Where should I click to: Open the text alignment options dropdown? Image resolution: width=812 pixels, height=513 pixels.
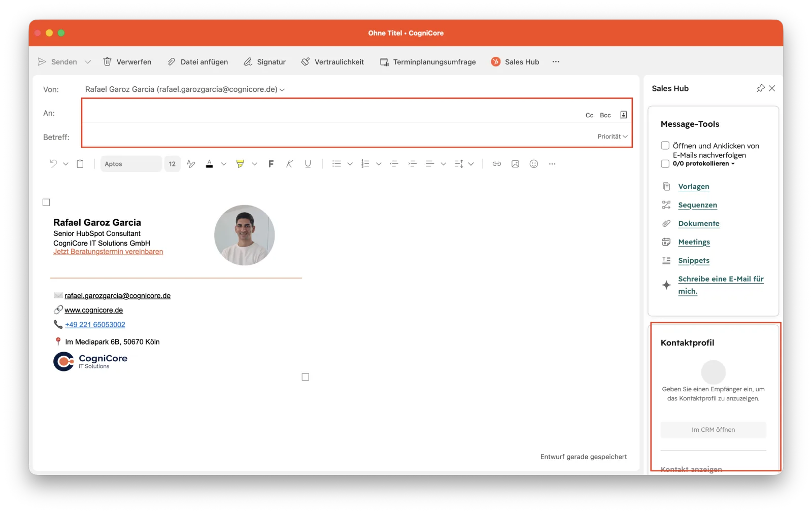pyautogui.click(x=443, y=164)
